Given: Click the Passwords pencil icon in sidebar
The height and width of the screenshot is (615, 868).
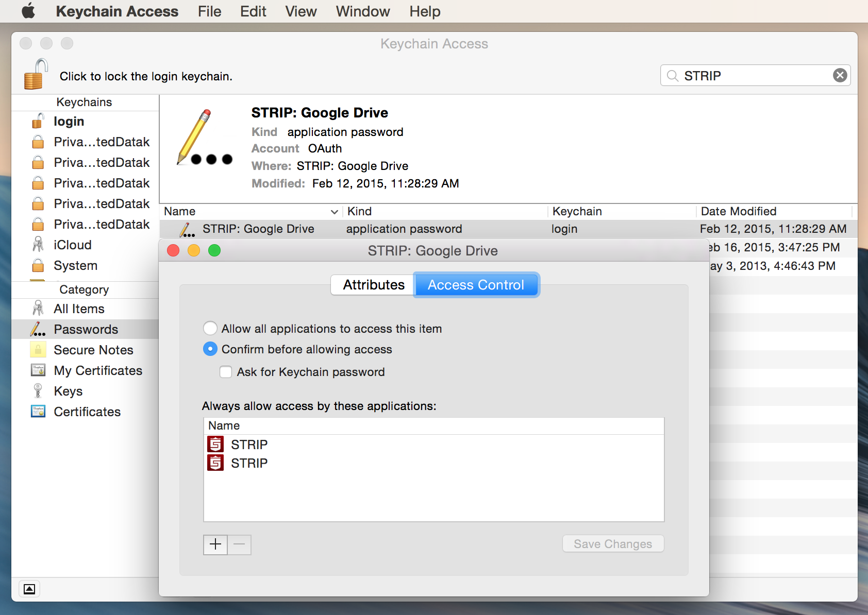Looking at the screenshot, I should (38, 329).
